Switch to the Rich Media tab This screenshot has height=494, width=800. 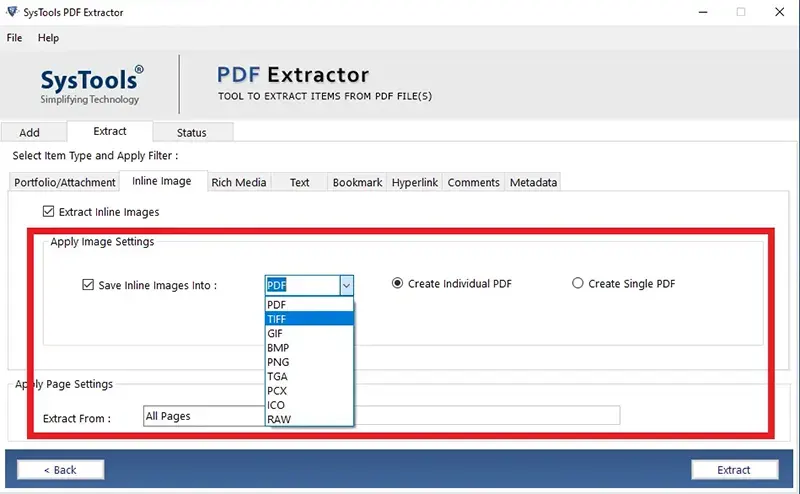pos(239,182)
